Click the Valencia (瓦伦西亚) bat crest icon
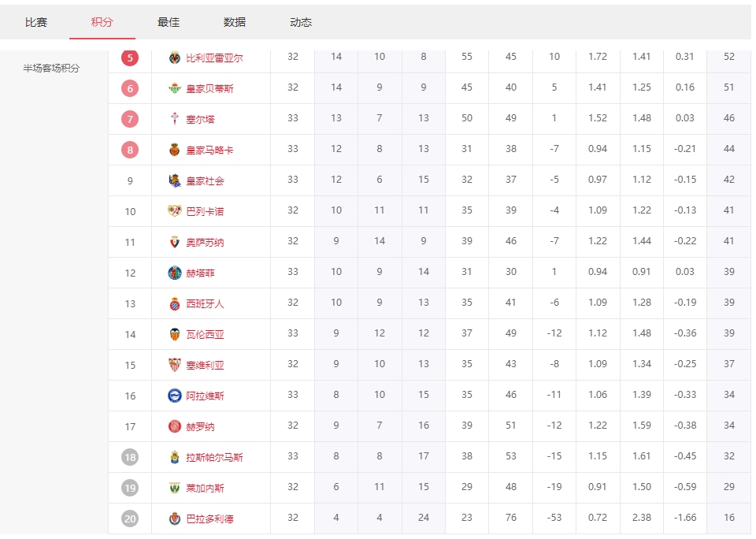This screenshot has width=756, height=539. click(175, 334)
